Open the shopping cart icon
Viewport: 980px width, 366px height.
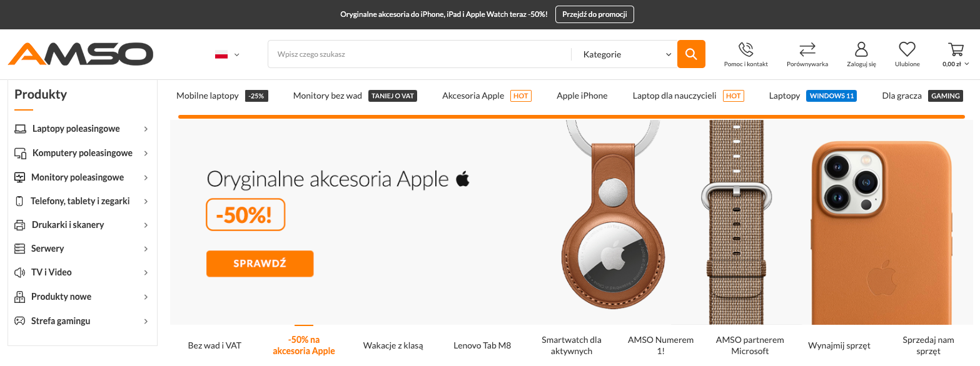(956, 49)
